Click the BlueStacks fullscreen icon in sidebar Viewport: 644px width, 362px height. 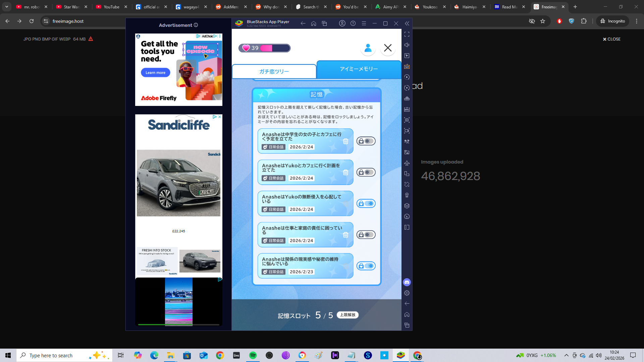point(407,34)
